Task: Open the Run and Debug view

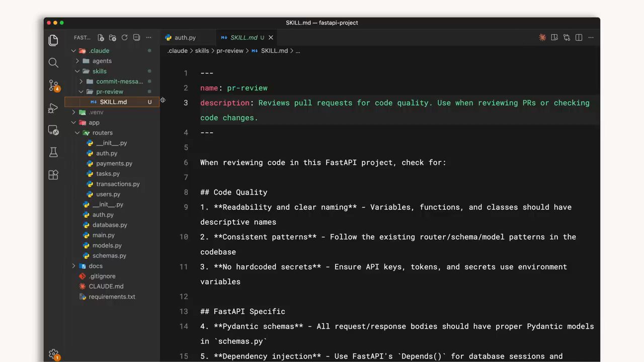Action: click(x=53, y=108)
